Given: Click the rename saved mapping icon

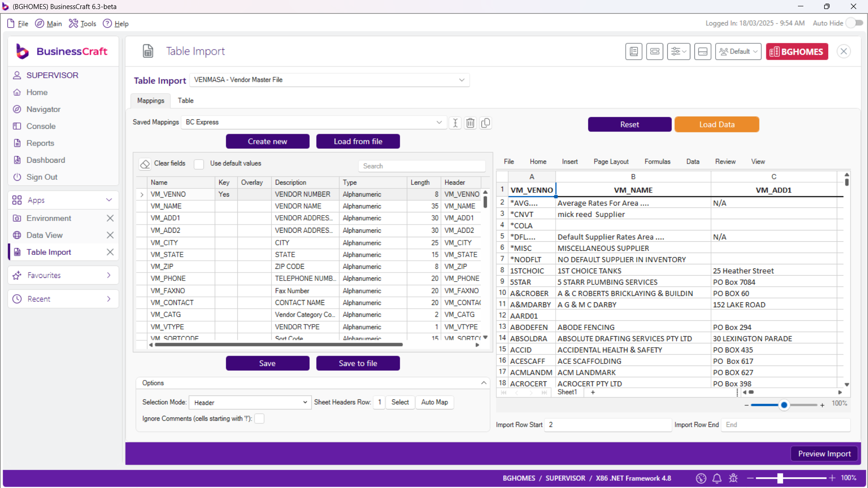Looking at the screenshot, I should click(x=455, y=123).
